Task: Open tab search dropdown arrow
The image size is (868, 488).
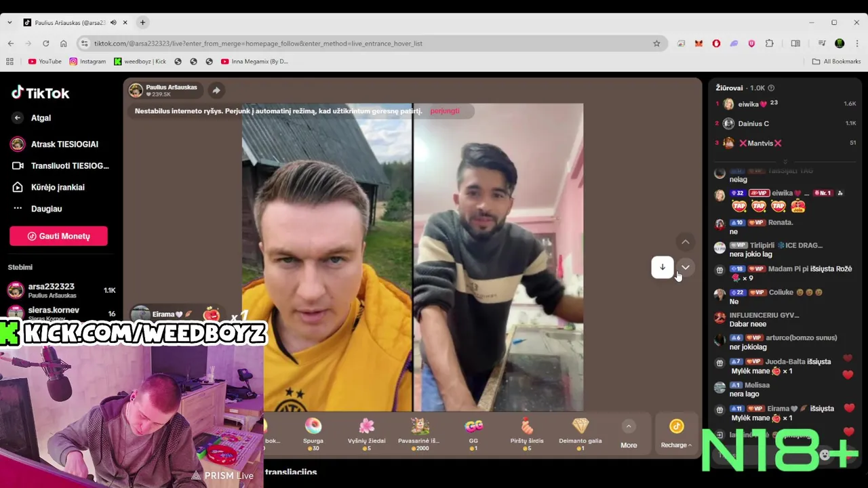Action: (x=9, y=22)
